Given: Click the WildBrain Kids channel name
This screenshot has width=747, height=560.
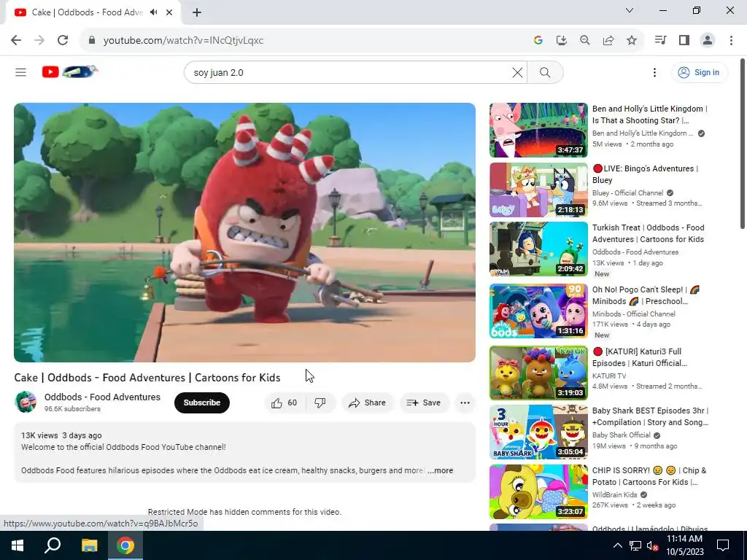Looking at the screenshot, I should click(x=614, y=495).
